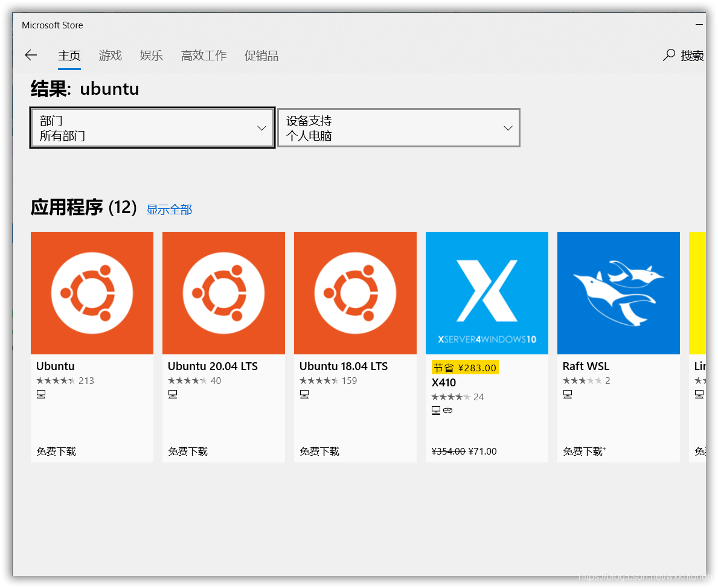This screenshot has height=588, width=718.
Task: Open the Ubuntu app logo tile
Action: pyautogui.click(x=92, y=293)
